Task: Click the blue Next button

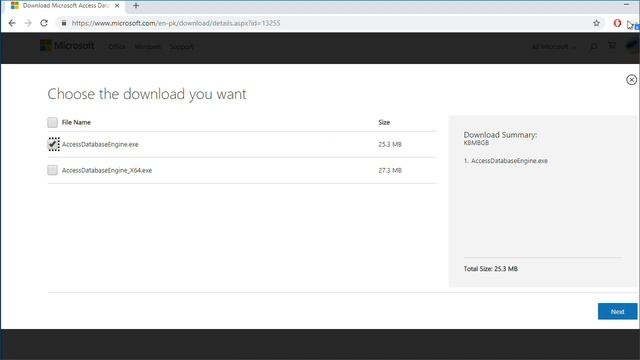Action: click(x=617, y=311)
